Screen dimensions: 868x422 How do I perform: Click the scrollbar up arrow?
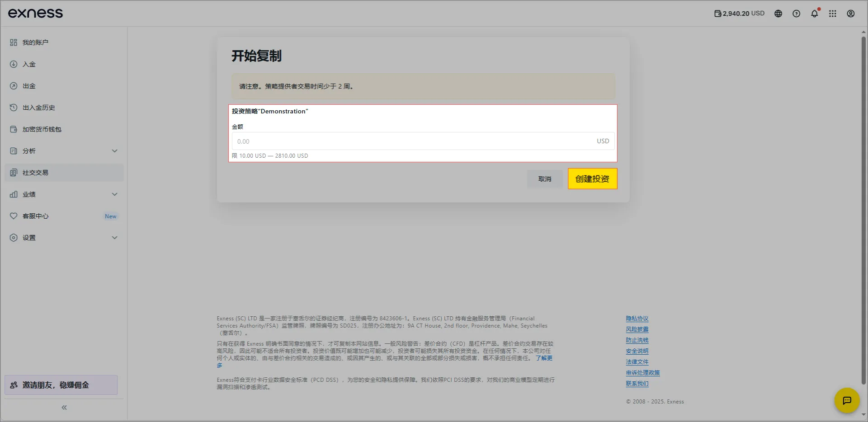(x=863, y=32)
